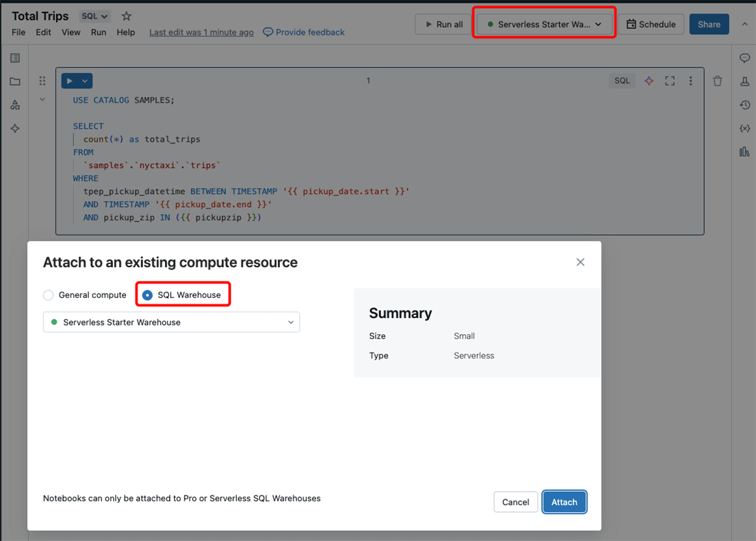Open the table of contents sidebar icon
Image resolution: width=756 pixels, height=541 pixels.
tap(15, 58)
